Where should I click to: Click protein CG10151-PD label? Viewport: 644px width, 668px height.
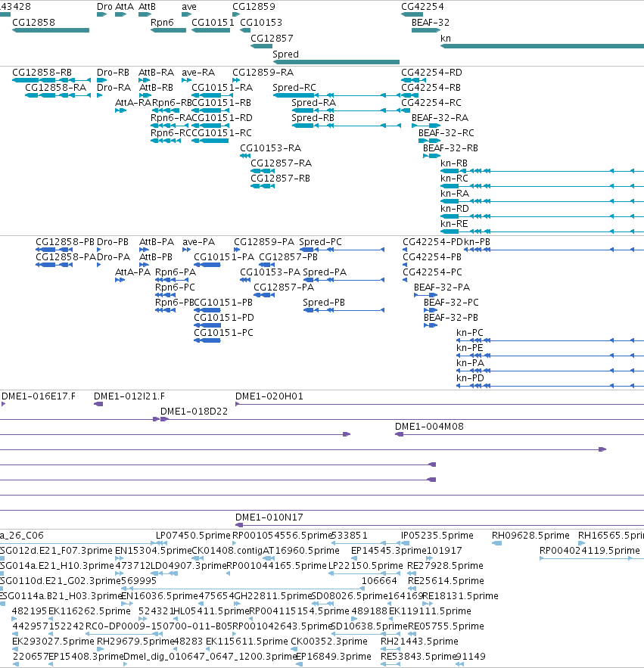click(x=224, y=318)
